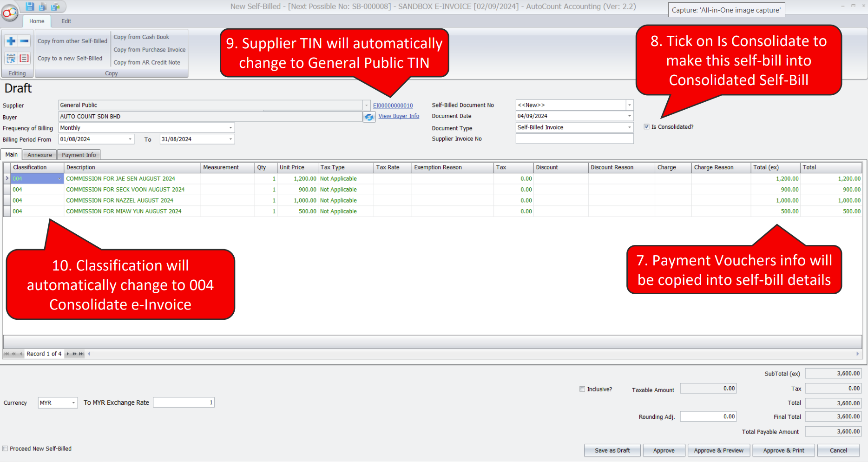The height and width of the screenshot is (462, 868).
Task: Enable the Inclusive checkbox
Action: click(582, 389)
